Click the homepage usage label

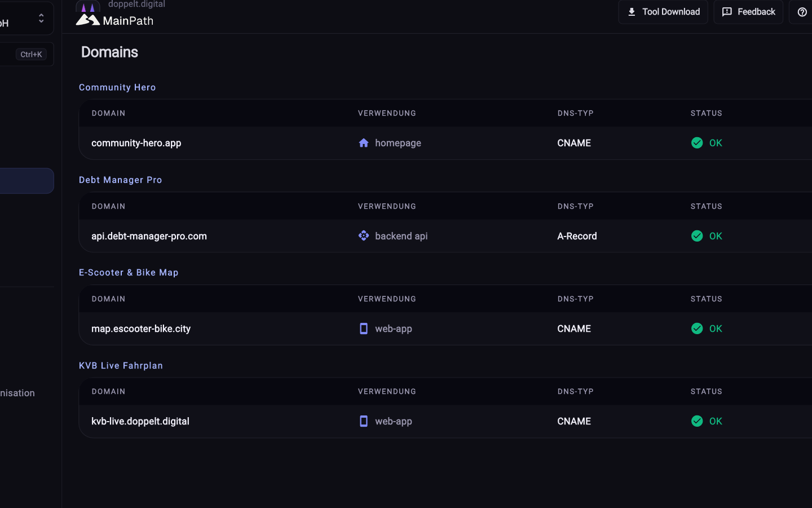(x=398, y=143)
